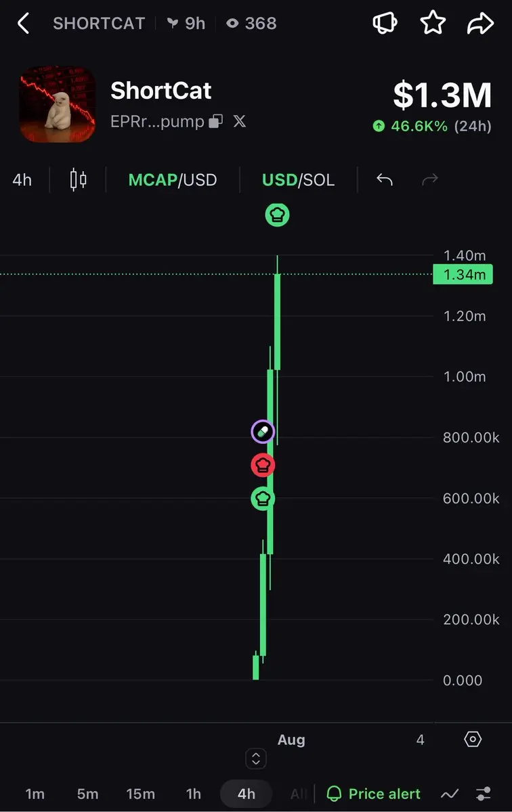This screenshot has height=812, width=512.
Task: Add ShortCat to favorites with the star
Action: pos(433,23)
